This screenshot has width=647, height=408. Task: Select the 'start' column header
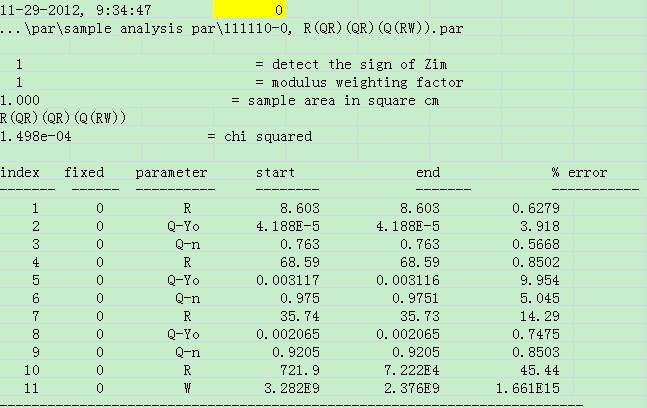pos(275,172)
